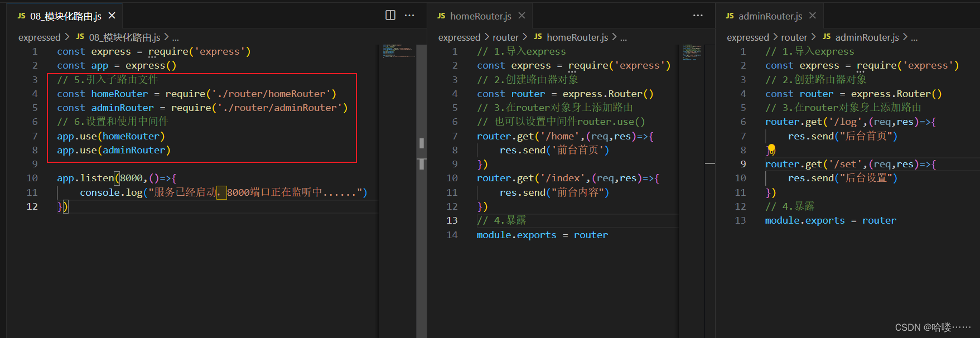
Task: Click expressed breadcrumb in 08_模块化路由.js editor
Action: tap(39, 37)
